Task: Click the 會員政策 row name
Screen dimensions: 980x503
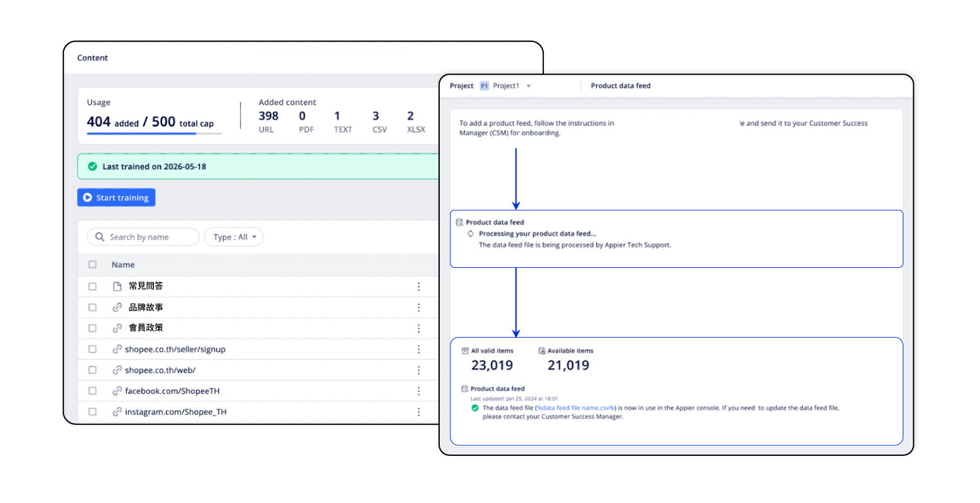Action: 146,328
